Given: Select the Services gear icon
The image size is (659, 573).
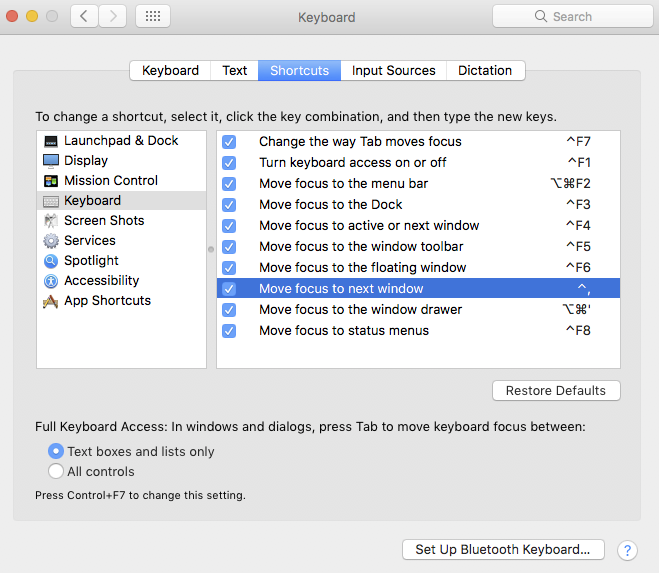Looking at the screenshot, I should click(x=51, y=241).
